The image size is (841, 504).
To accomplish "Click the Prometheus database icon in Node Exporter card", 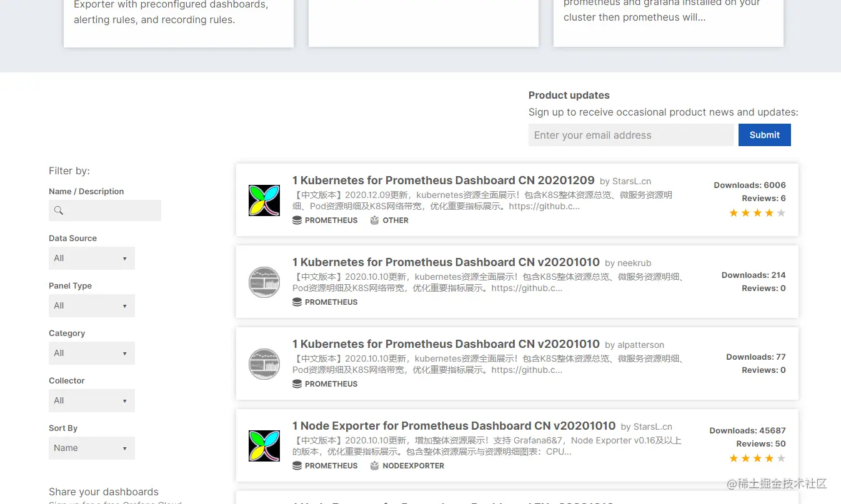I will pyautogui.click(x=297, y=466).
